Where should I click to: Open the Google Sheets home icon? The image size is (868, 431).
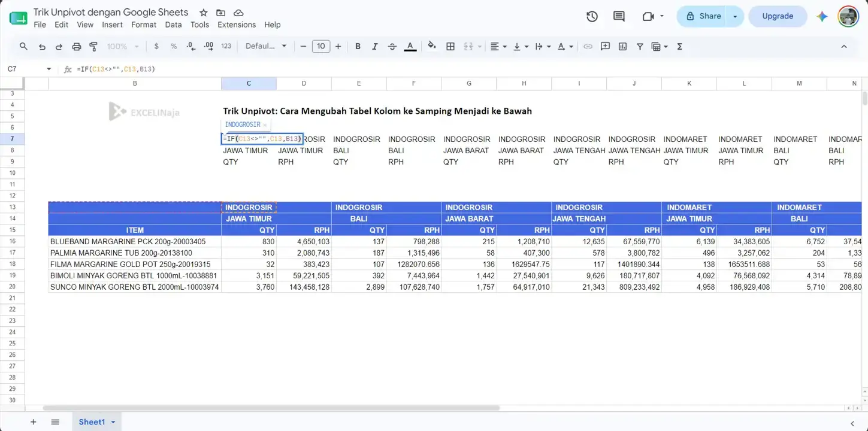point(18,17)
